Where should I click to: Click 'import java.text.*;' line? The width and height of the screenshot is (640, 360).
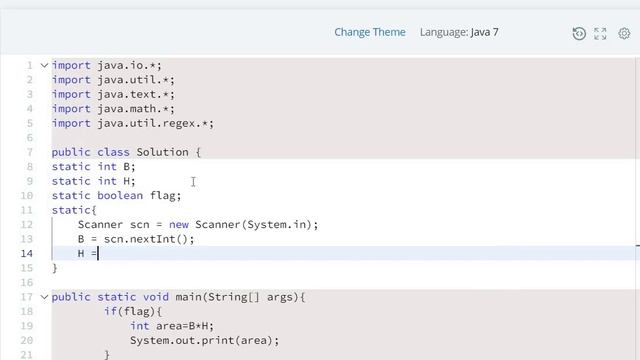point(113,94)
